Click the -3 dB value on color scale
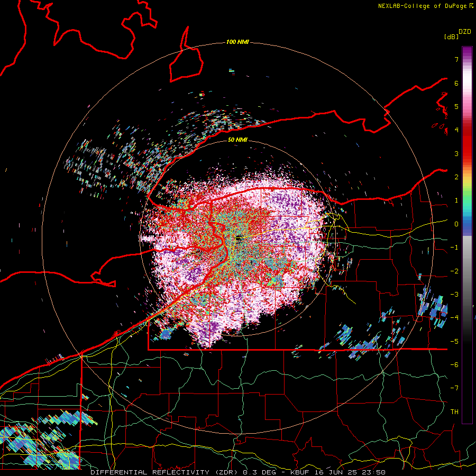Viewport: 476px width, 476px height. pyautogui.click(x=454, y=295)
